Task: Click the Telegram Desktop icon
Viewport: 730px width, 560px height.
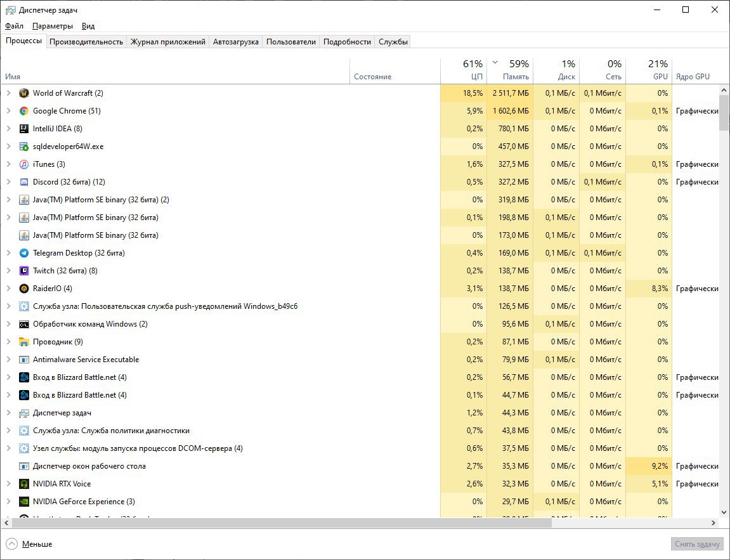Action: (23, 253)
